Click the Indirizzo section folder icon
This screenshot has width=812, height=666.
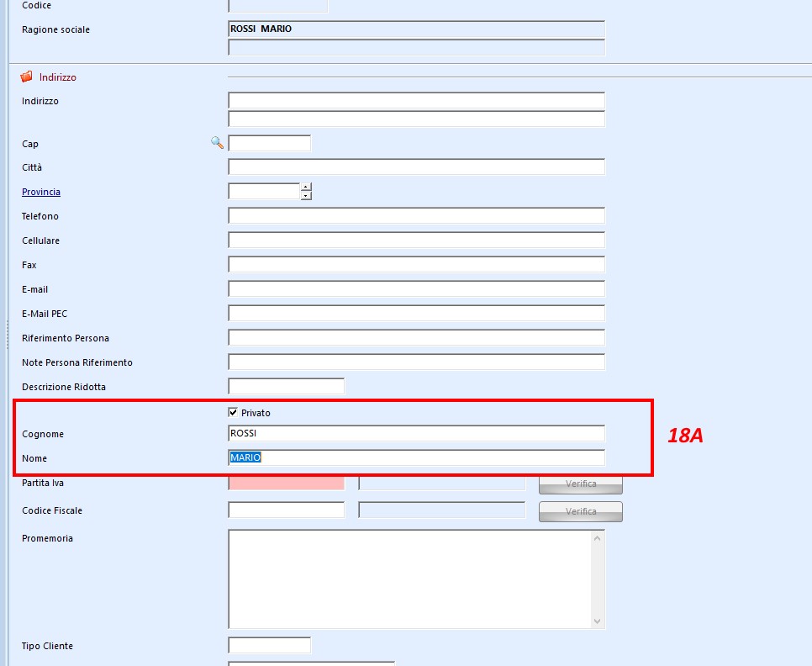27,77
